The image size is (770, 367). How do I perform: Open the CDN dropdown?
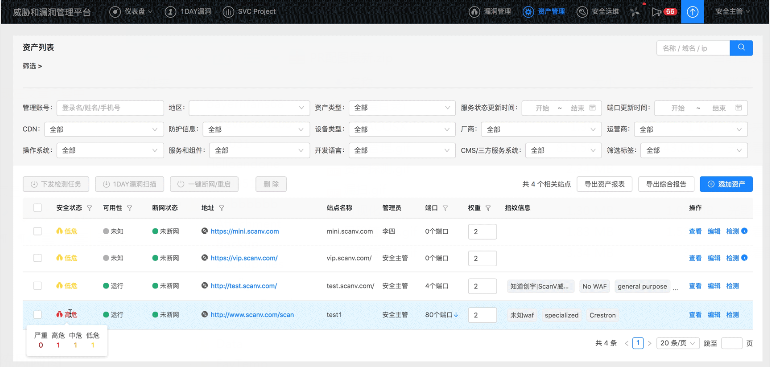pyautogui.click(x=104, y=130)
